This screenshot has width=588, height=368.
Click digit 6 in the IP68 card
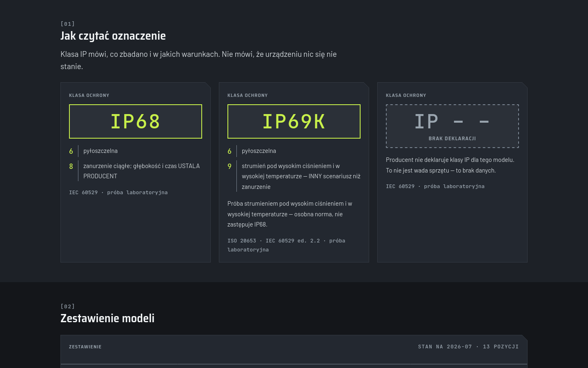[71, 151]
